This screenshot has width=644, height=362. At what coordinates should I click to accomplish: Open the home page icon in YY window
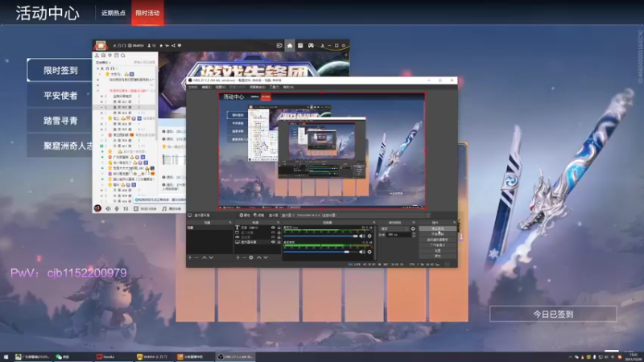pos(290,46)
